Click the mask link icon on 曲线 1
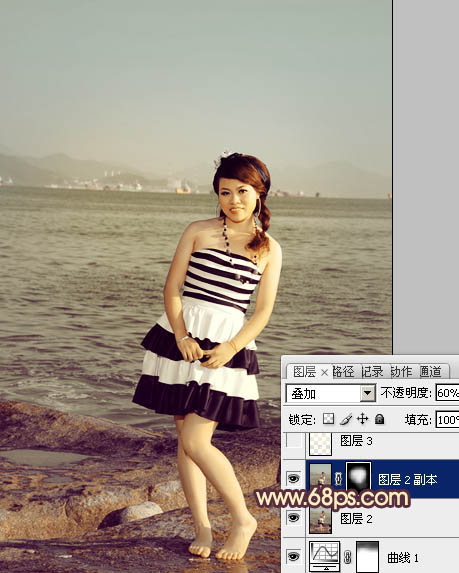Image resolution: width=459 pixels, height=573 pixels. [348, 557]
